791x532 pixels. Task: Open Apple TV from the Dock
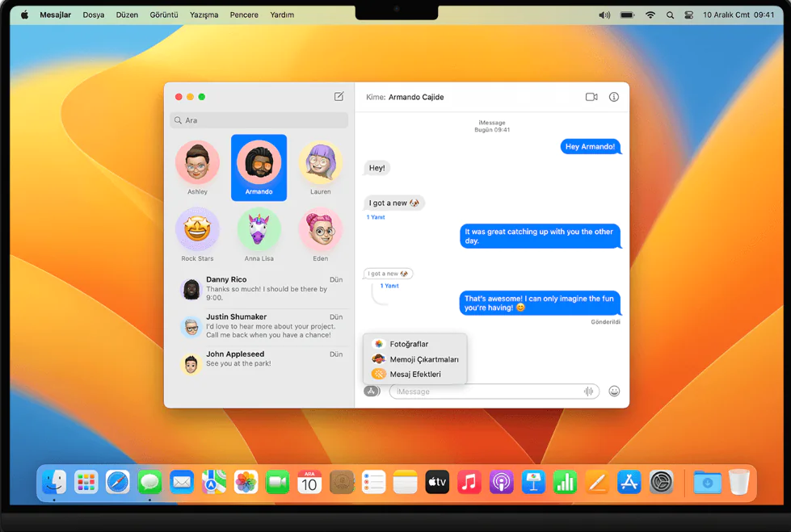[437, 482]
